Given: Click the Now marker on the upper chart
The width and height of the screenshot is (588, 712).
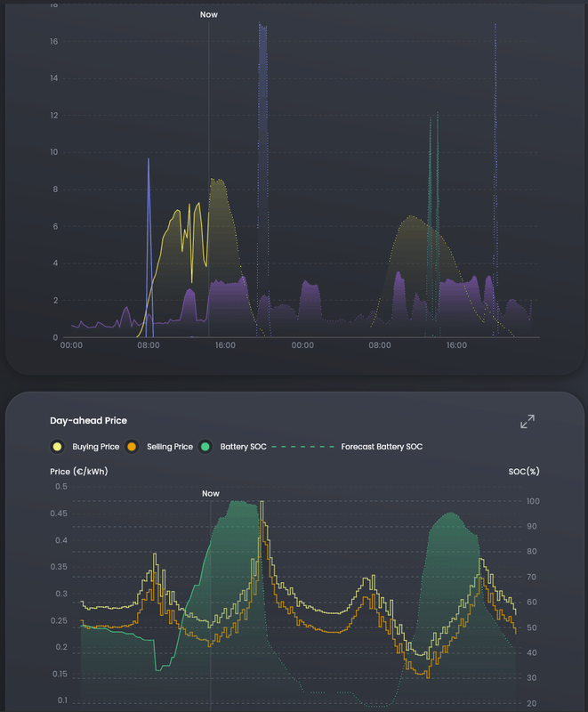Looking at the screenshot, I should (x=209, y=14).
